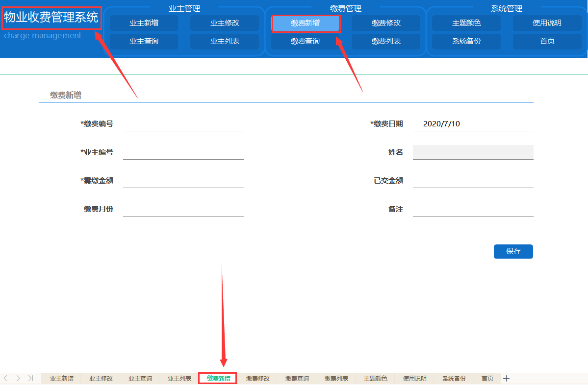The height and width of the screenshot is (385, 588).
Task: Open the 主题颜色 theme color settings
Action: pos(465,23)
